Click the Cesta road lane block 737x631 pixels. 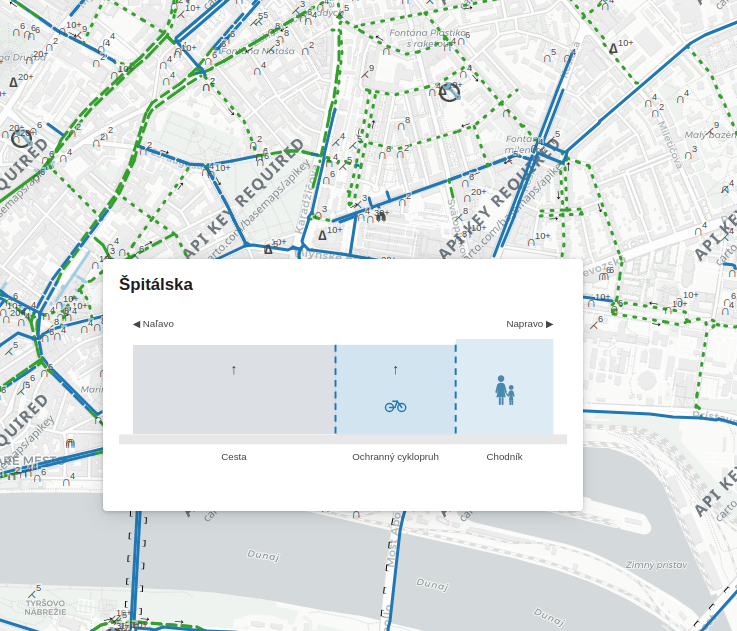click(x=234, y=389)
